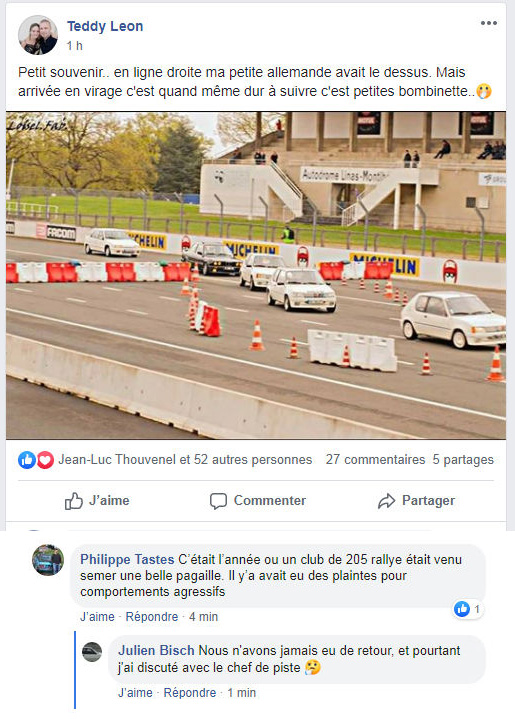Click Teddy Leon's profile picture
The width and height of the screenshot is (515, 719).
click(x=38, y=35)
